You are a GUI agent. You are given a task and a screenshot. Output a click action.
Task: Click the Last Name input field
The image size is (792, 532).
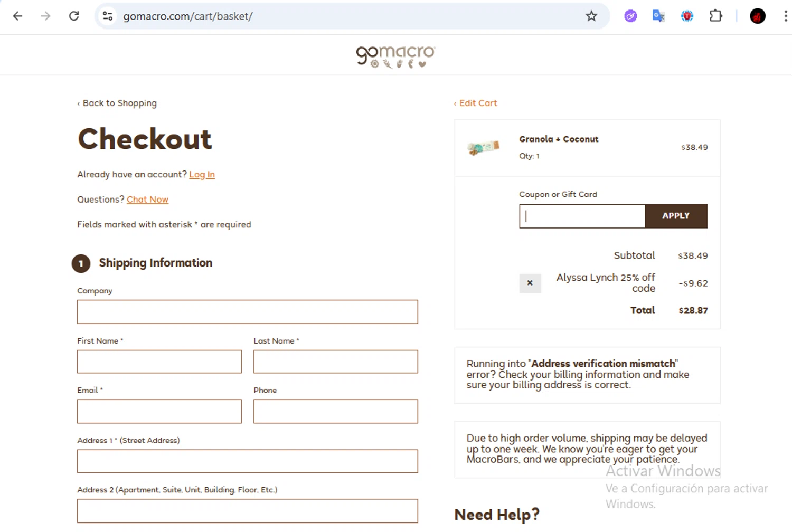tap(336, 362)
